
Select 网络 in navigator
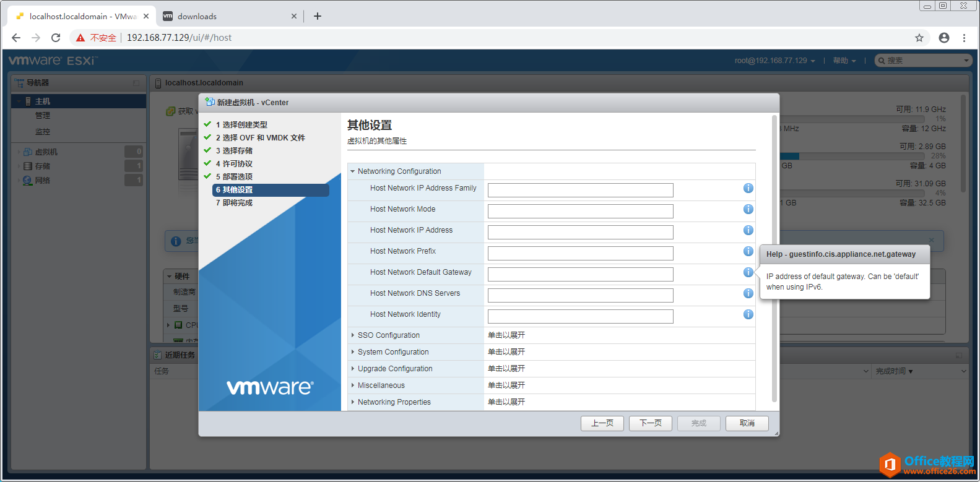pyautogui.click(x=43, y=180)
